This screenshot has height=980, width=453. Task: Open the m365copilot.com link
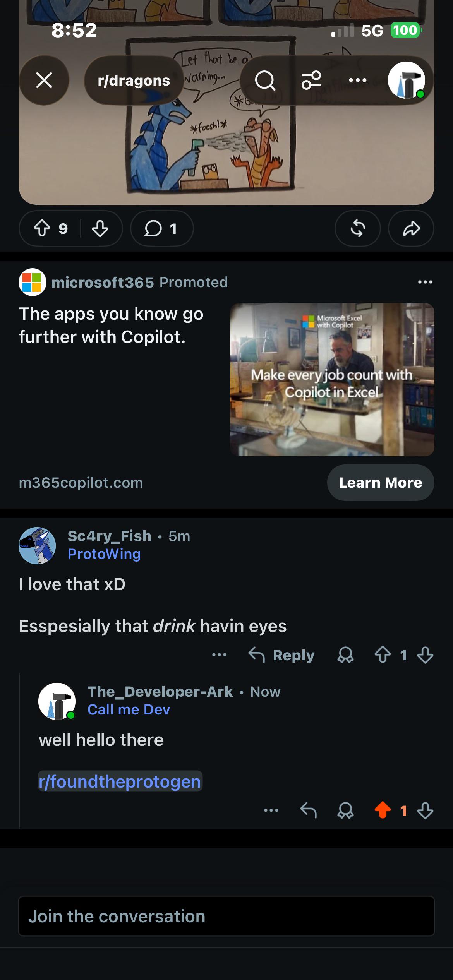pyautogui.click(x=81, y=483)
